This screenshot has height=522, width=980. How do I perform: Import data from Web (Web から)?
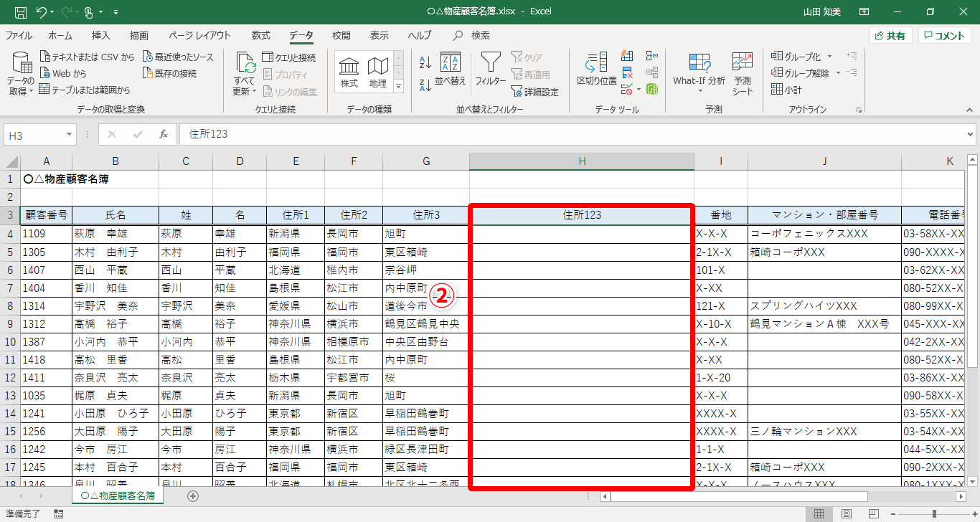pos(63,73)
